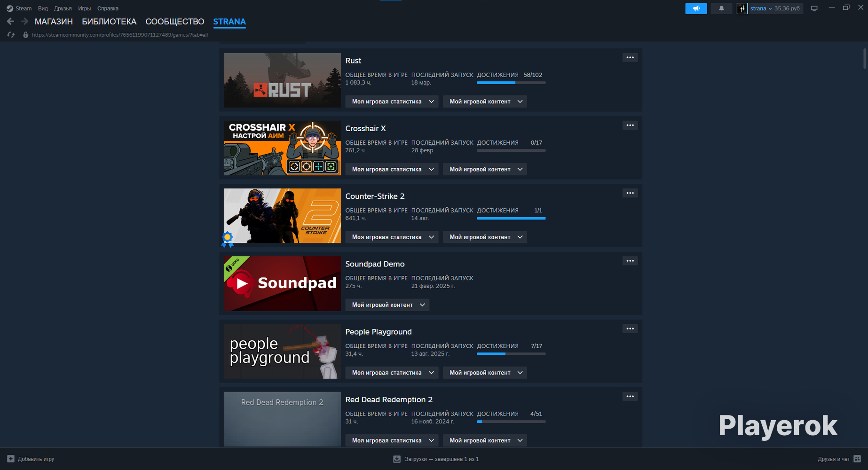868x470 pixels.
Task: Expand Crosshair X 'Мой игровой контент' dropdown
Action: pos(485,169)
